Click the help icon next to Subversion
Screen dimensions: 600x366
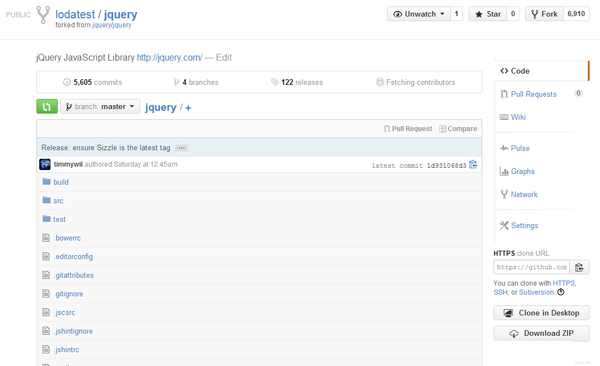point(561,292)
